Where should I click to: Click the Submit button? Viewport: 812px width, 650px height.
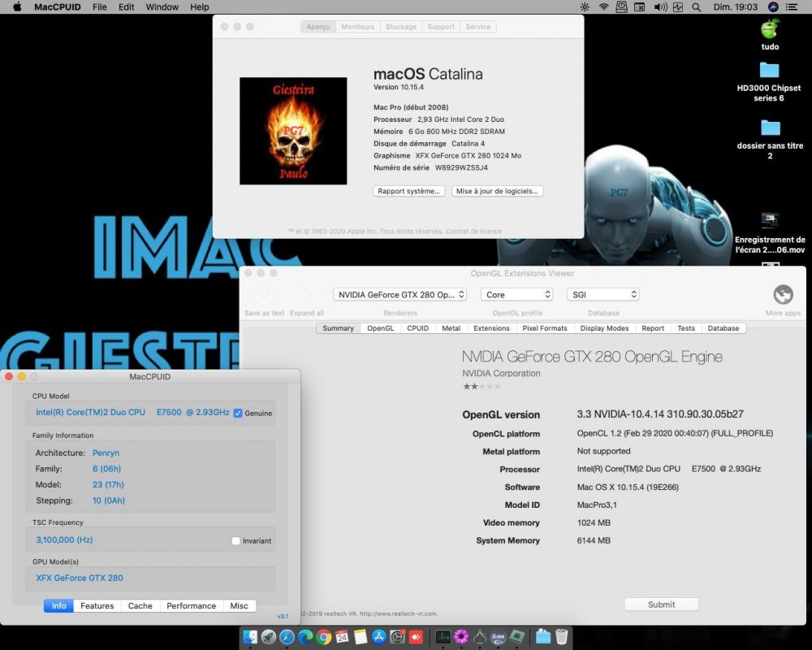click(x=661, y=604)
